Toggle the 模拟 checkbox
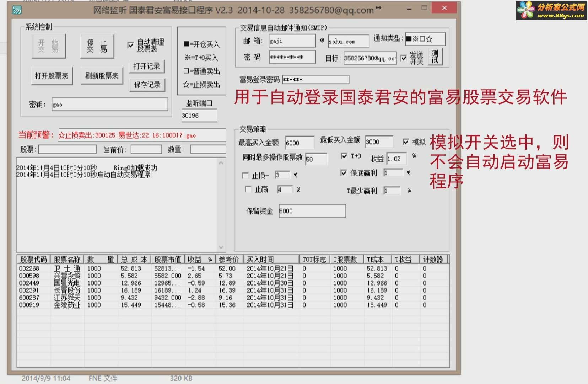Viewport: 588px width, 384px height. pos(406,142)
